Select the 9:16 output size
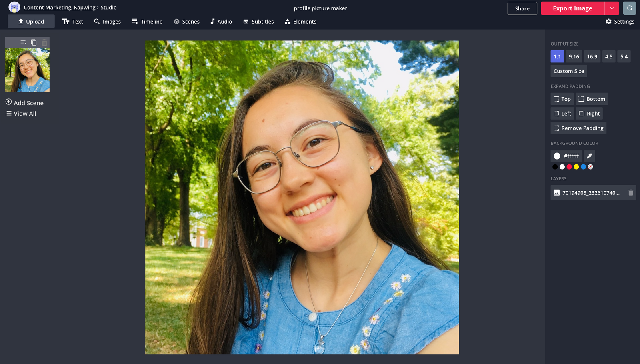Viewport: 640px width, 364px height. click(x=574, y=56)
